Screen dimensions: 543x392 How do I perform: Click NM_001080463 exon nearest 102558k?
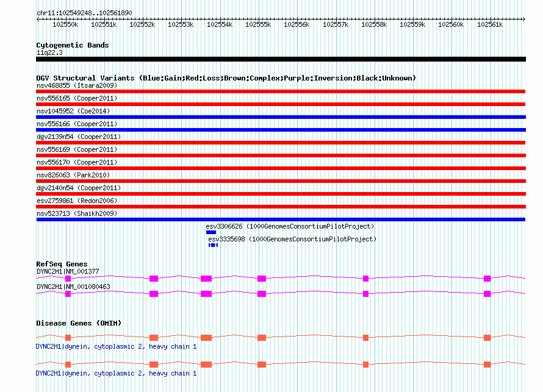coord(365,294)
